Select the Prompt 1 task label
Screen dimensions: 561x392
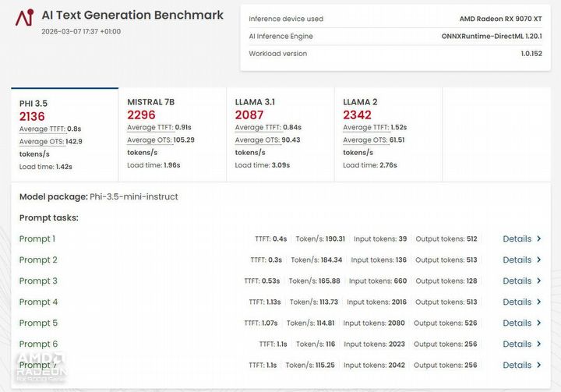click(37, 239)
